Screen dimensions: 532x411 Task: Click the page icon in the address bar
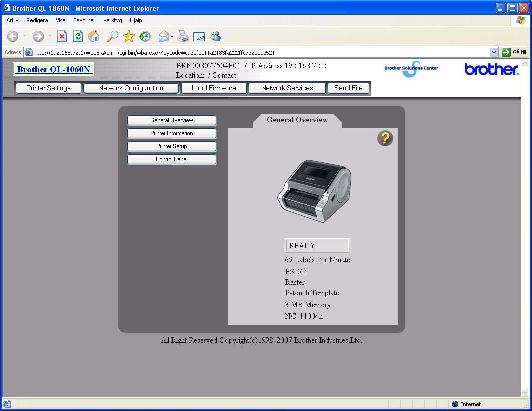pyautogui.click(x=29, y=52)
